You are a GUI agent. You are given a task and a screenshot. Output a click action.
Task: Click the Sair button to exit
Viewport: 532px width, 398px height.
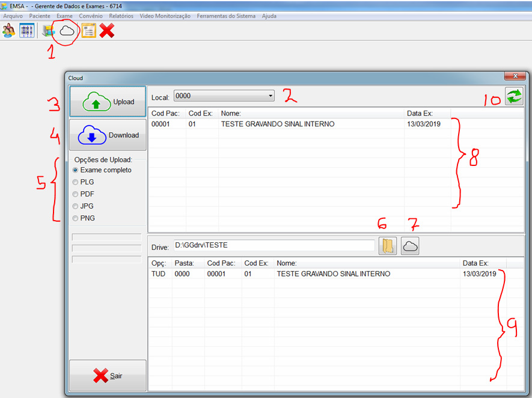[108, 376]
